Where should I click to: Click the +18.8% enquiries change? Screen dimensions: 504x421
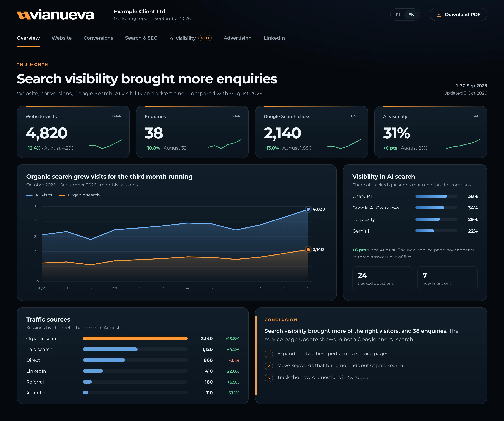pos(152,148)
